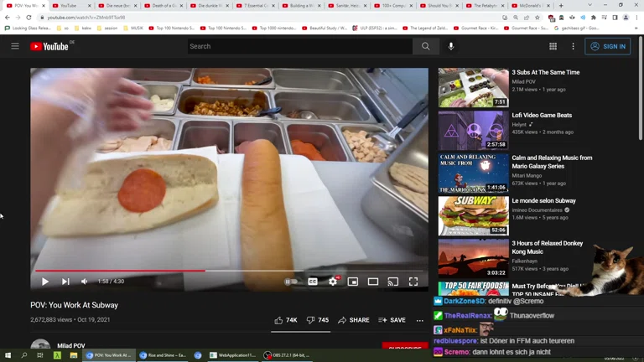Dislike the video with 745 dislikes
644x362 pixels.
coord(318,320)
